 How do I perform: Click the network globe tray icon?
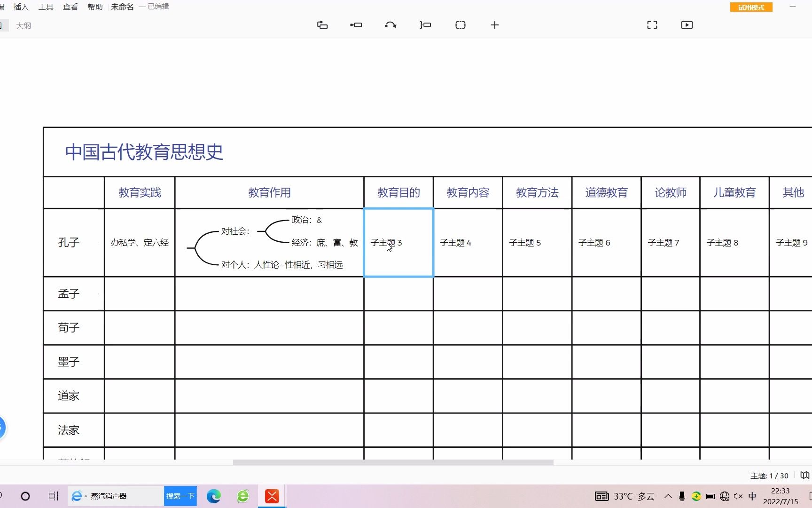[x=725, y=496]
